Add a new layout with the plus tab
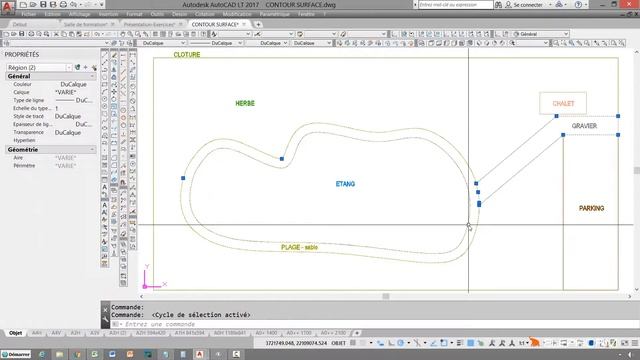 pyautogui.click(x=357, y=333)
